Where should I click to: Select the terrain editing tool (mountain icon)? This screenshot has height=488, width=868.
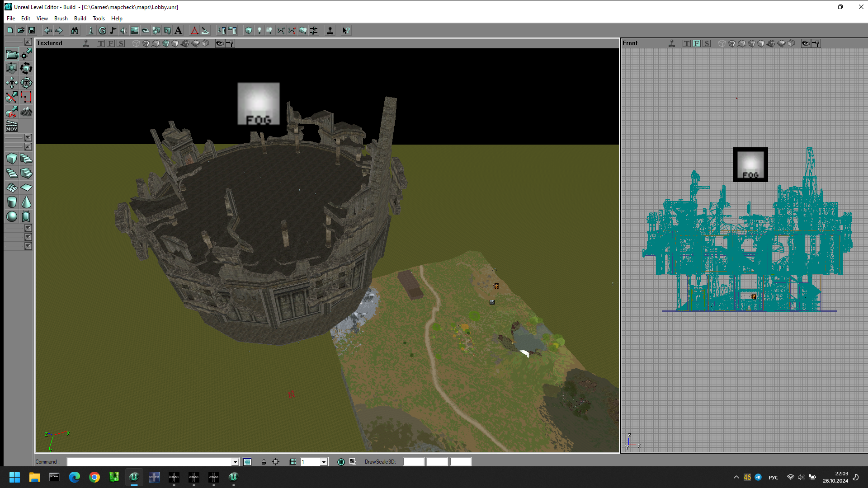pyautogui.click(x=26, y=112)
